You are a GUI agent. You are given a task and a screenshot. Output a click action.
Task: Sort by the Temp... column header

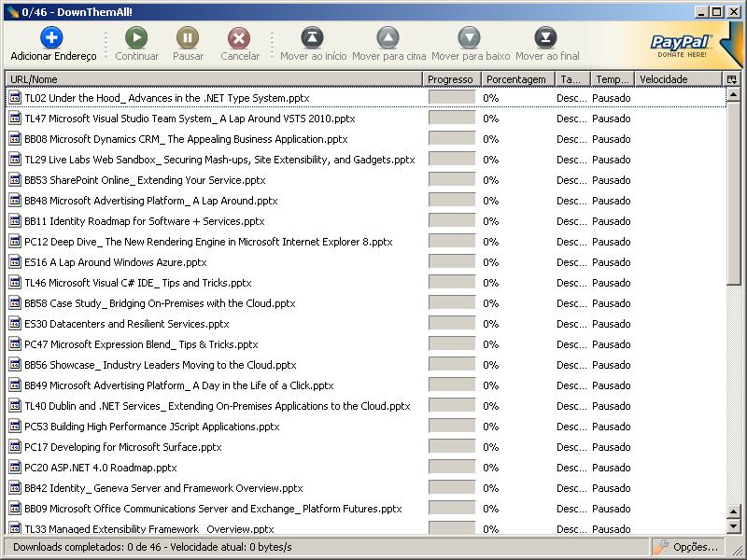pyautogui.click(x=613, y=79)
